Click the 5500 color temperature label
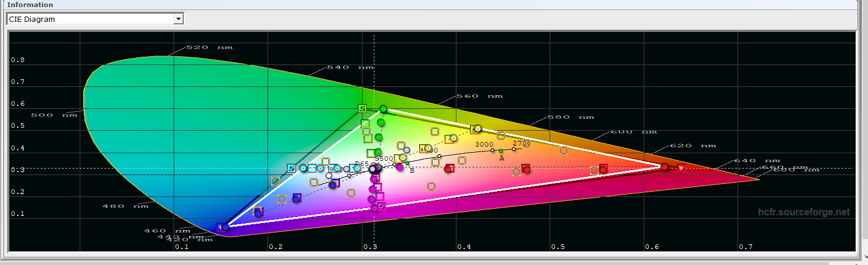The width and height of the screenshot is (868, 265). (384, 159)
